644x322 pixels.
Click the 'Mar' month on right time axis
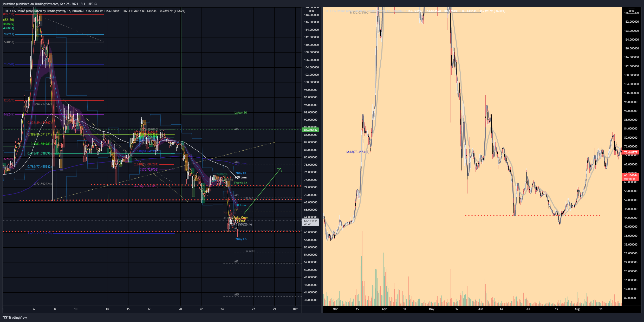(x=335, y=309)
